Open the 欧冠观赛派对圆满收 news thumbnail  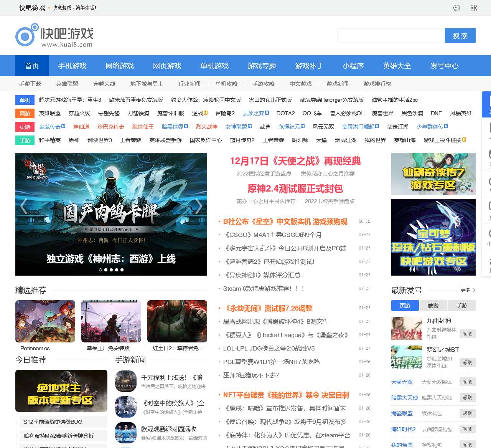126,433
